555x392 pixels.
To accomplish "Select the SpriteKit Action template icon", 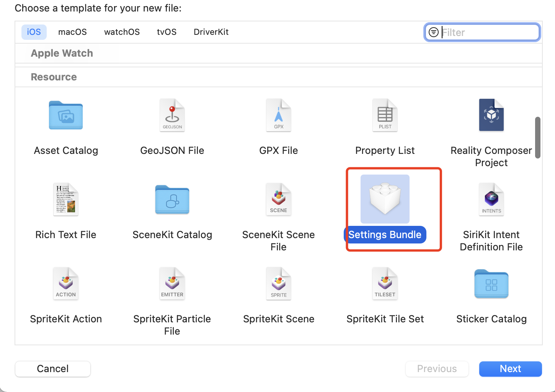I will click(x=66, y=284).
